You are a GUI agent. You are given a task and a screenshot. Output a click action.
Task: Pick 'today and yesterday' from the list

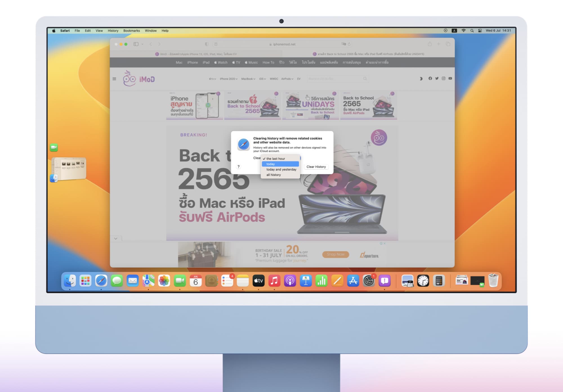pyautogui.click(x=281, y=170)
